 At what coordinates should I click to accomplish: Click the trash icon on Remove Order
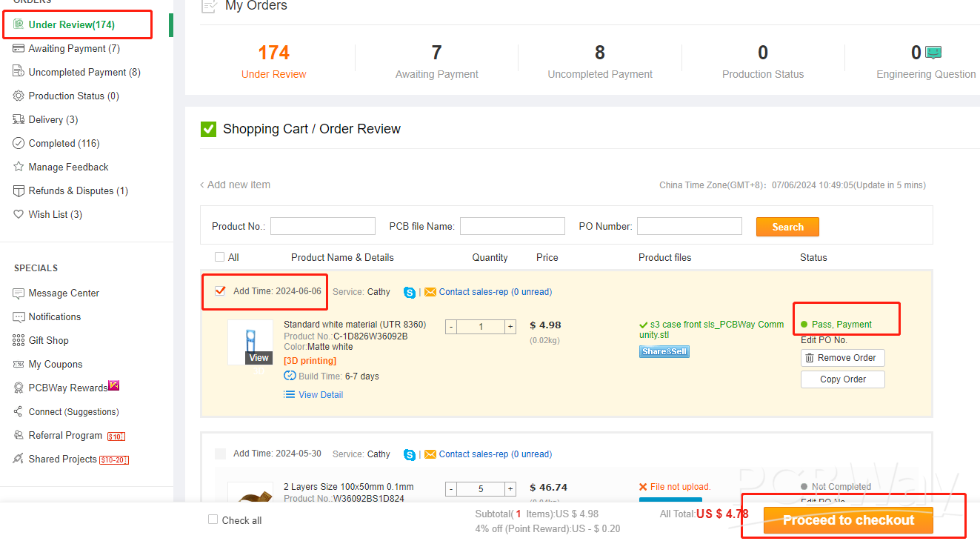810,358
